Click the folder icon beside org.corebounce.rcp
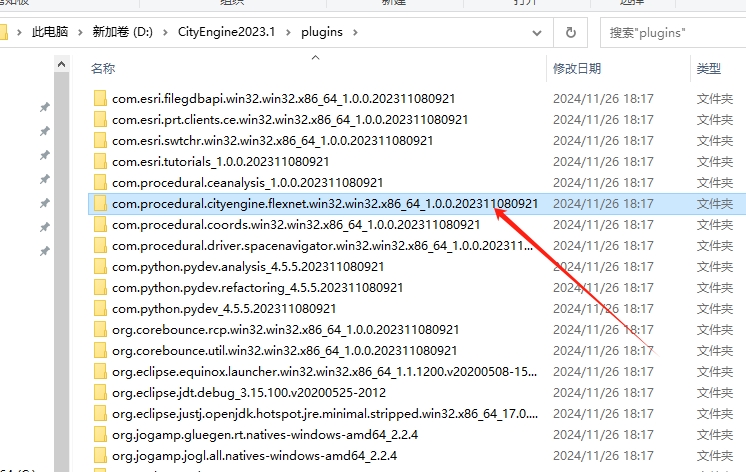This screenshot has height=472, width=746. point(100,329)
